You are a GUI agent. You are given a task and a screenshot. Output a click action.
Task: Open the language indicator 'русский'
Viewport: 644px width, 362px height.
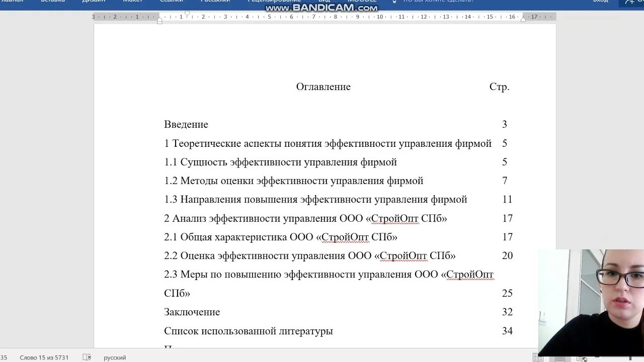pos(115,357)
